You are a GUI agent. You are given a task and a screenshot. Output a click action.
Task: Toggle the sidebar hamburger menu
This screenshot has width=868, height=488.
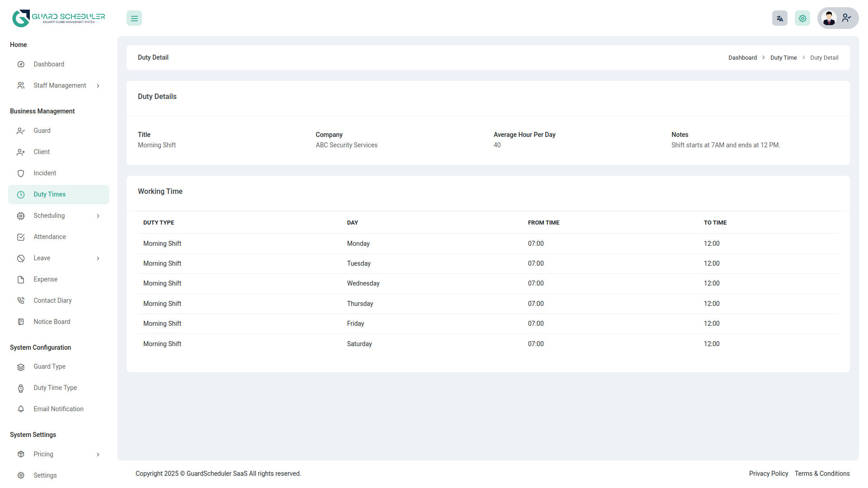click(134, 18)
